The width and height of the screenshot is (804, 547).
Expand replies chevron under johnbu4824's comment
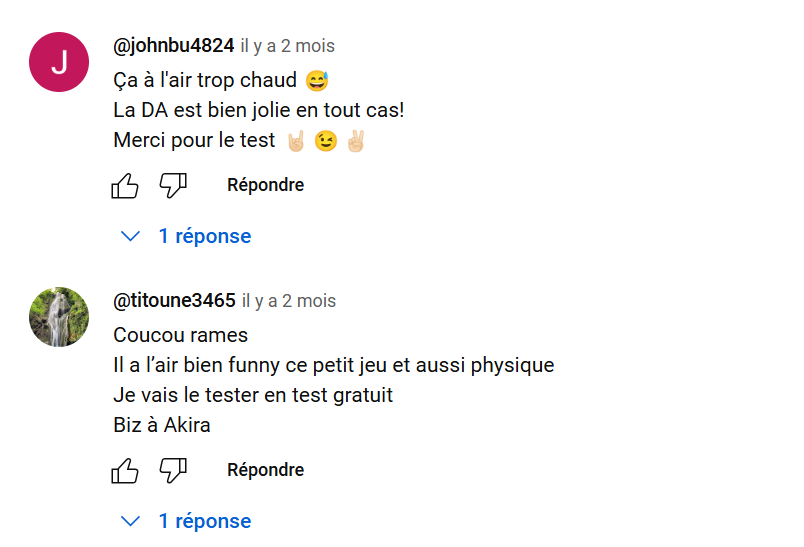point(130,236)
